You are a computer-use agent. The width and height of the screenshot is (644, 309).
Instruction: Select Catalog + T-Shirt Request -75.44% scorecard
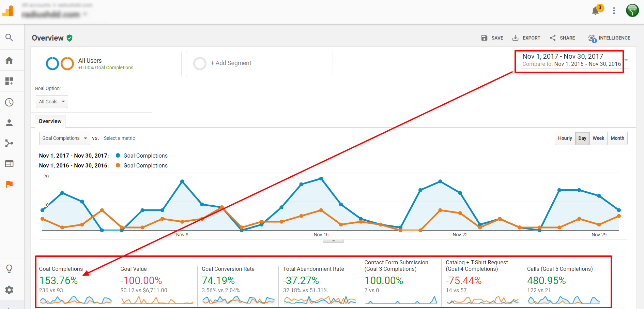point(482,283)
